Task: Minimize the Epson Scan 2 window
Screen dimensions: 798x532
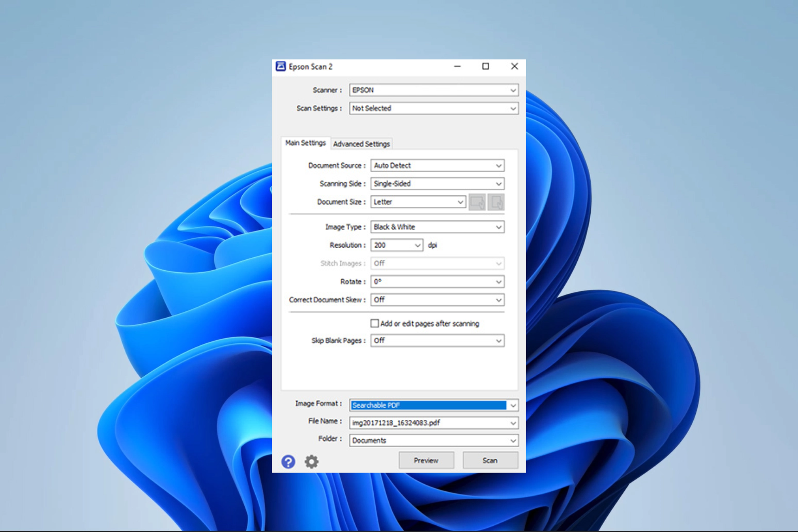Action: (458, 66)
